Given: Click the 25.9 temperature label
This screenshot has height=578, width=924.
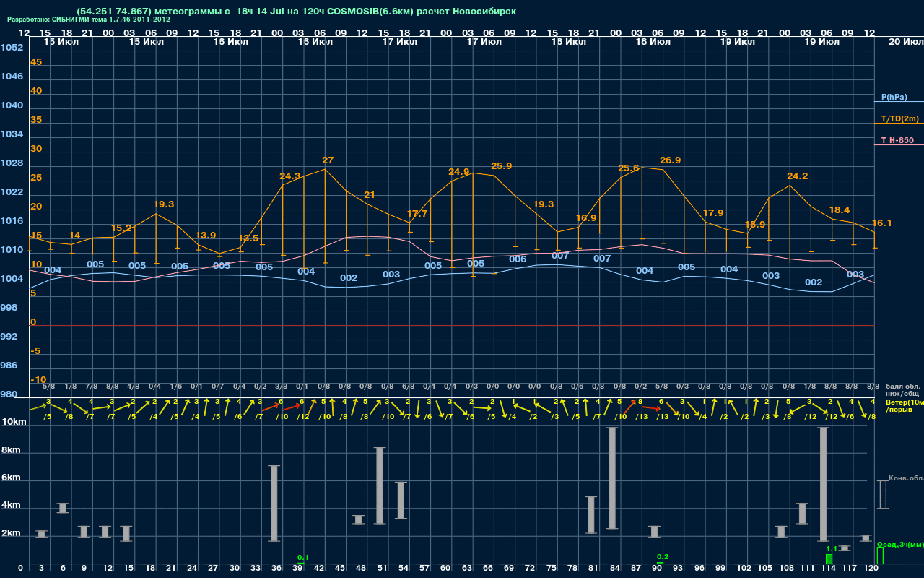Looking at the screenshot, I should tap(501, 166).
